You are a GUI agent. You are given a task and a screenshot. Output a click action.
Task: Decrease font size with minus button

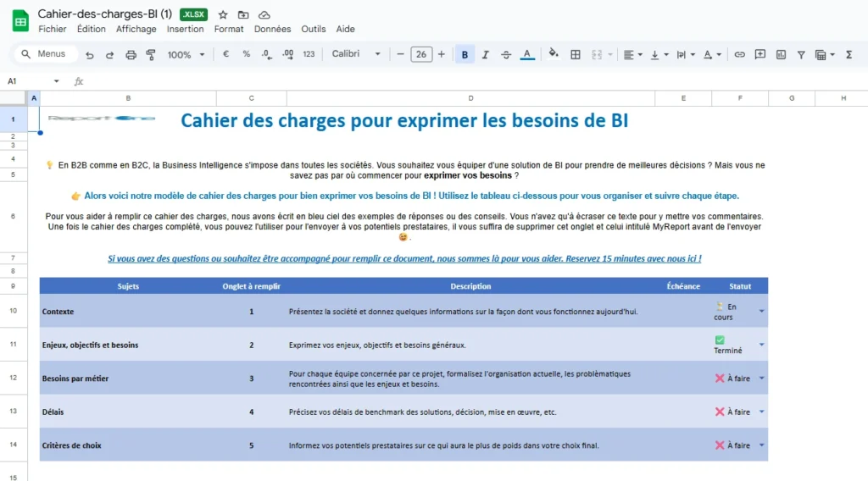[x=400, y=54]
